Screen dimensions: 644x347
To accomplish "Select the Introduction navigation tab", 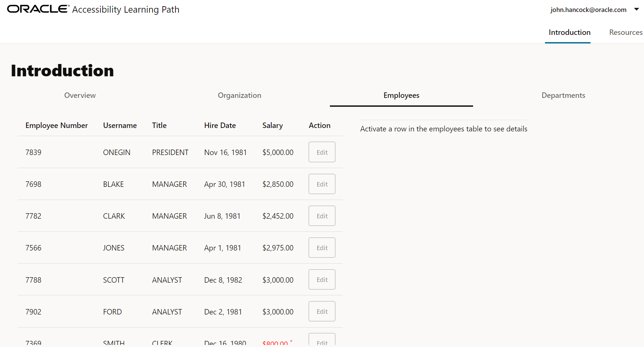I will [x=569, y=33].
